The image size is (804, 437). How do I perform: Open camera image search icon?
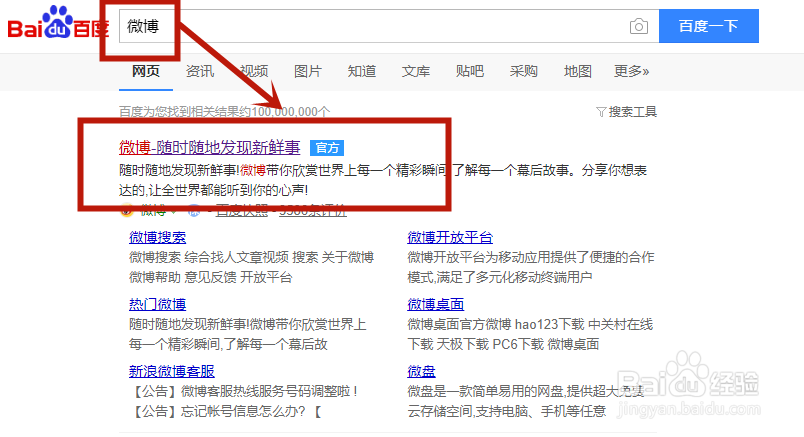[638, 26]
